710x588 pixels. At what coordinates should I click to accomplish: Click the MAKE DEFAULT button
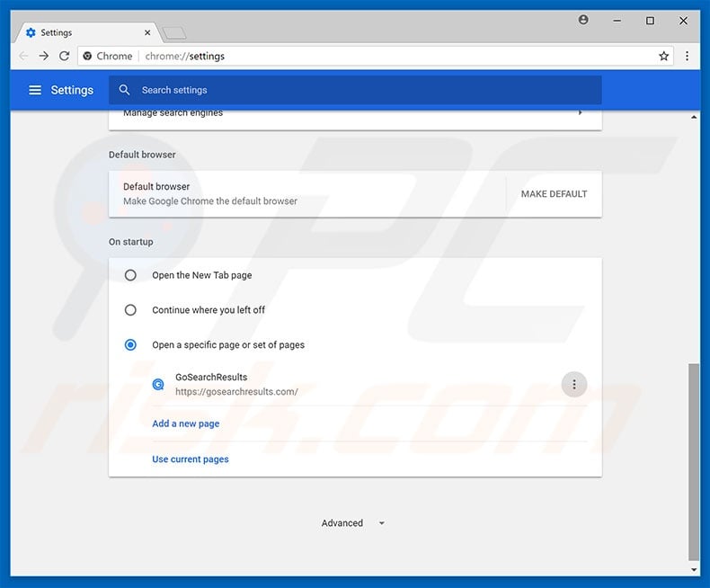coord(554,194)
